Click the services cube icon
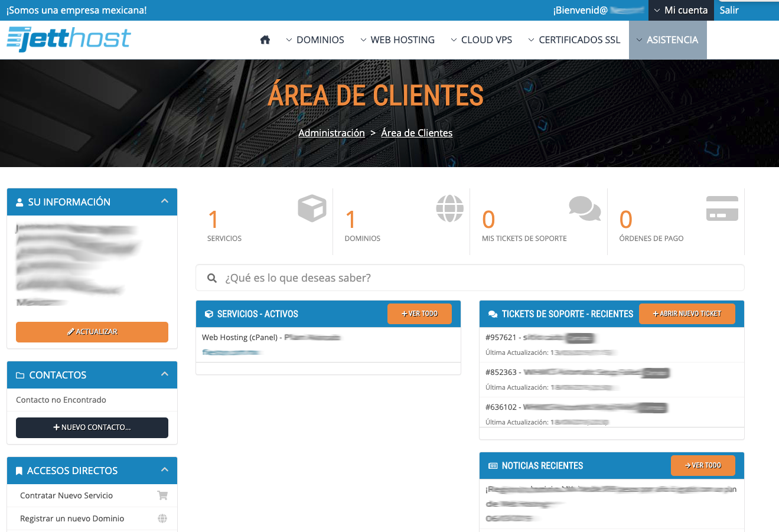The height and width of the screenshot is (532, 779). click(312, 208)
